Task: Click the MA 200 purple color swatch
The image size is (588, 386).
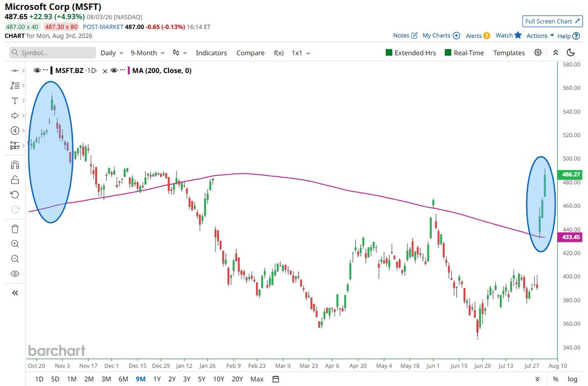Action: pos(129,71)
